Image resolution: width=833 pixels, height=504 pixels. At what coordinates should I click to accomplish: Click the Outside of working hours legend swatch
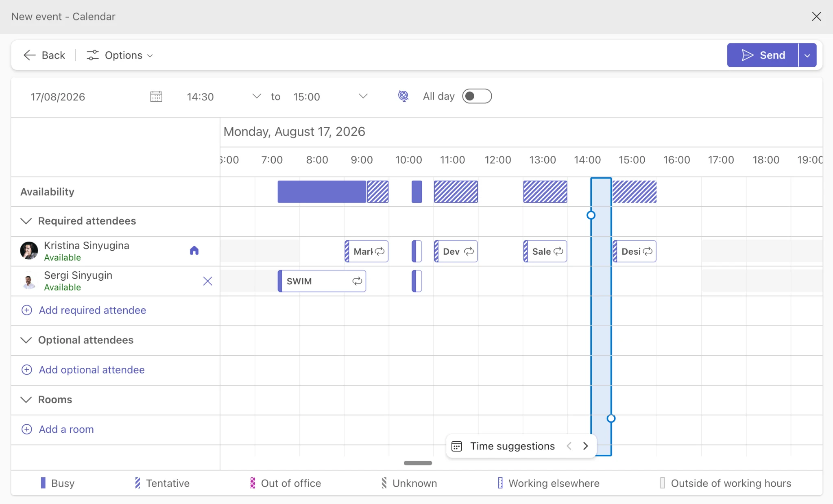[663, 483]
